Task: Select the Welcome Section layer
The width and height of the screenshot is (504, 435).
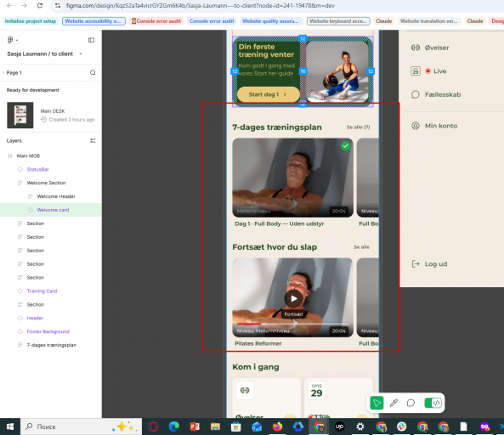Action: [x=46, y=183]
